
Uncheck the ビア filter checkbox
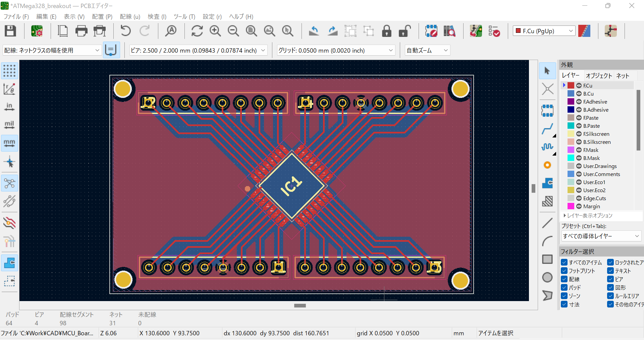pos(610,279)
